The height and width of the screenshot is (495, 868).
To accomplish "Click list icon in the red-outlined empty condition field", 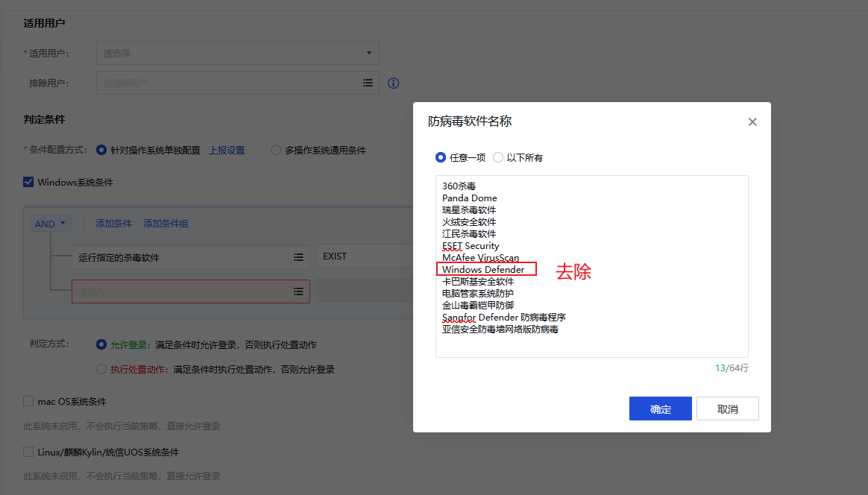I will 298,291.
